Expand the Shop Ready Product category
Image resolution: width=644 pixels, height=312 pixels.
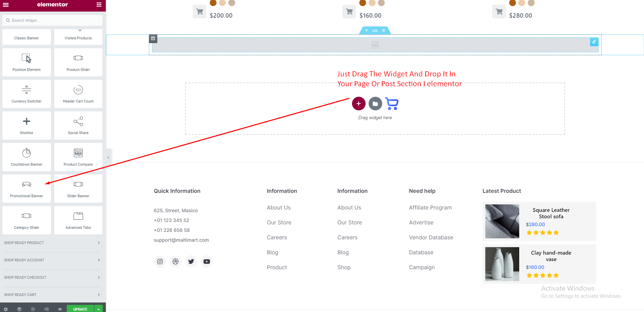52,243
